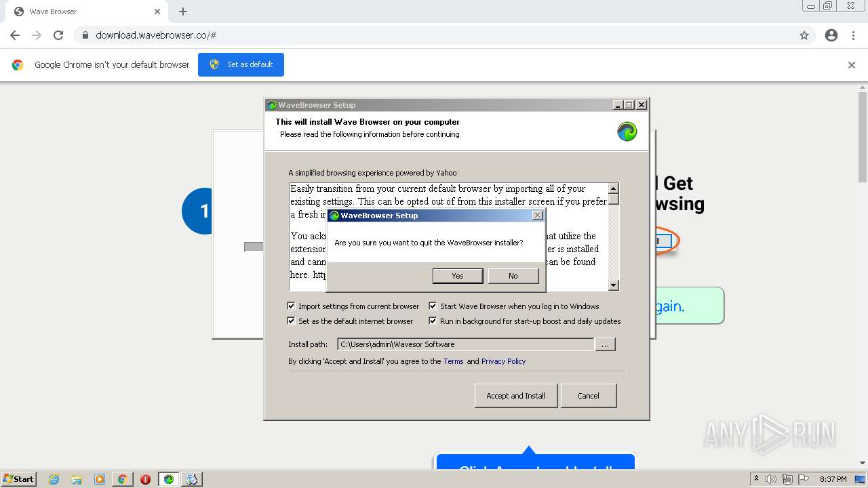Close the WaveBrowser Setup window
Screen dimensions: 868x488
point(642,105)
